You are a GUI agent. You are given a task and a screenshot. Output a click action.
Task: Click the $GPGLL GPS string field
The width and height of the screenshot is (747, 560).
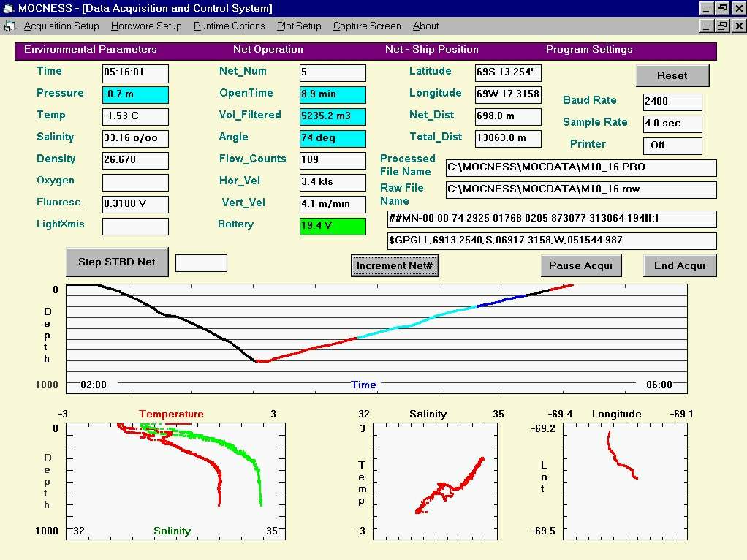coord(552,241)
